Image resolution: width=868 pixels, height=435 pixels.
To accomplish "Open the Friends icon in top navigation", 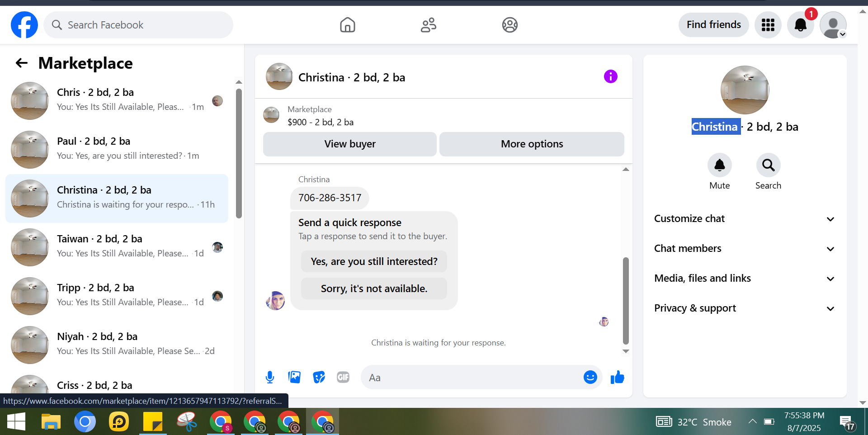I will (x=429, y=25).
